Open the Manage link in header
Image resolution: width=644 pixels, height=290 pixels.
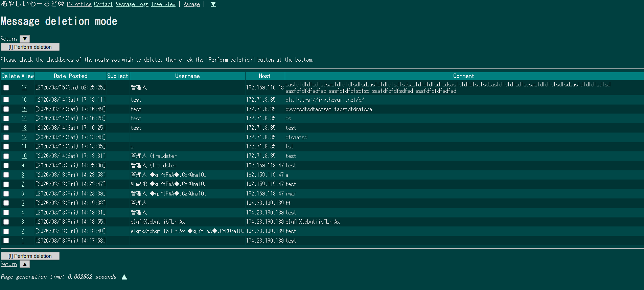tap(191, 4)
